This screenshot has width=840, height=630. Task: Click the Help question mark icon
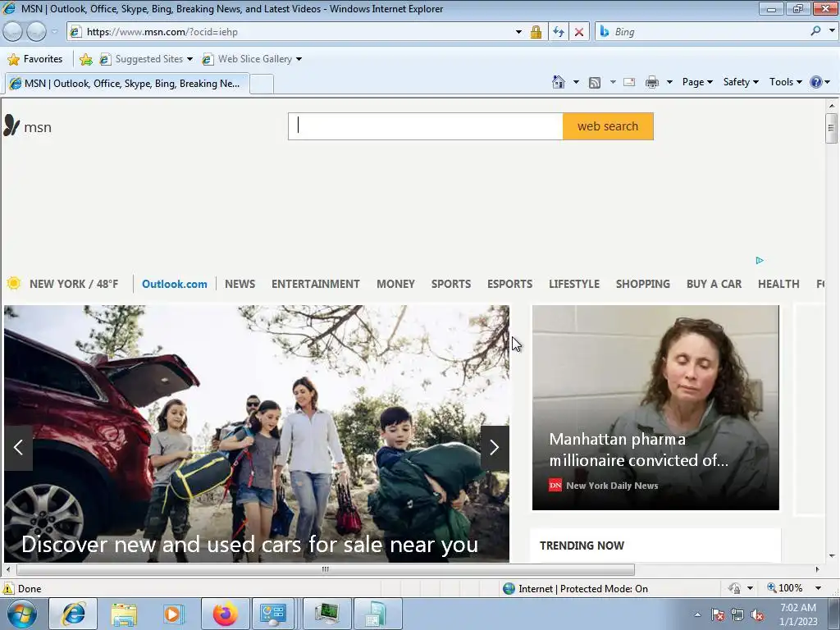pyautogui.click(x=816, y=82)
